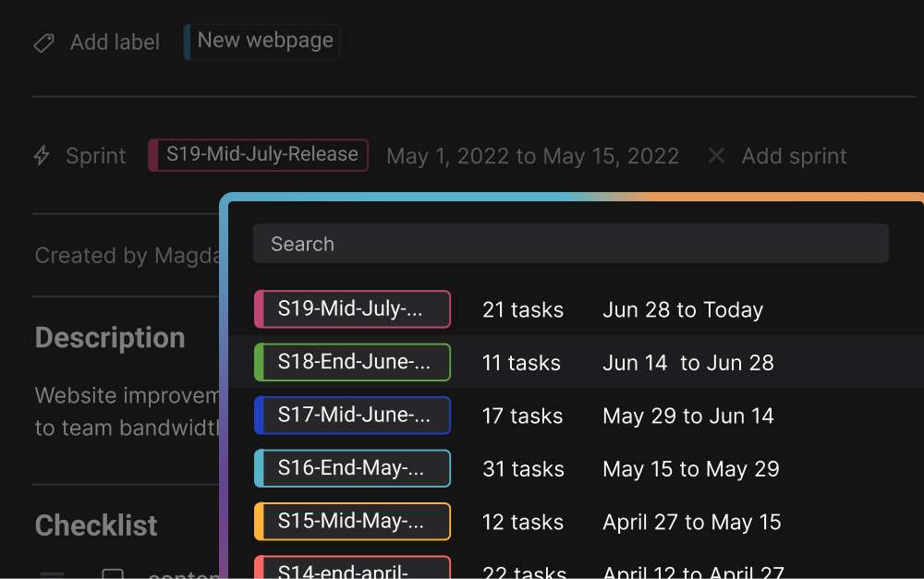This screenshot has height=579, width=924.
Task: Click the checklist item drag handle icon
Action: tap(53, 574)
